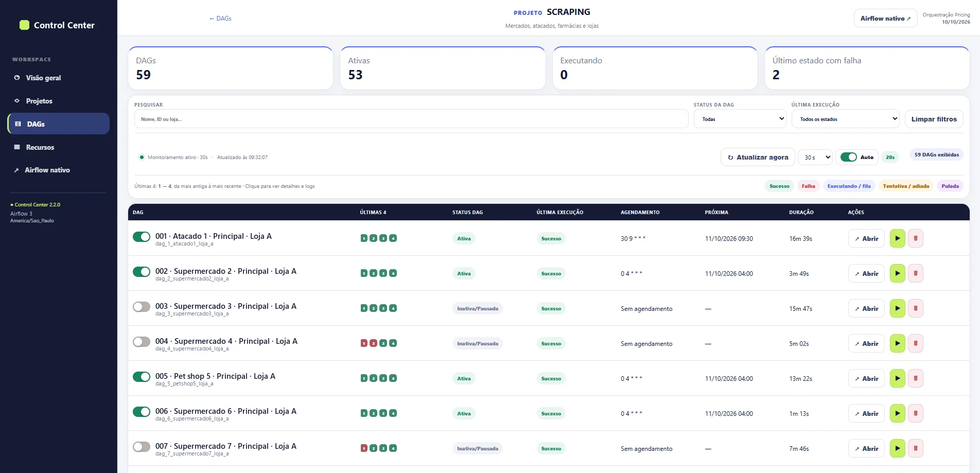The height and width of the screenshot is (473, 980).
Task: Click the Último estado com falha card
Action: (867, 68)
